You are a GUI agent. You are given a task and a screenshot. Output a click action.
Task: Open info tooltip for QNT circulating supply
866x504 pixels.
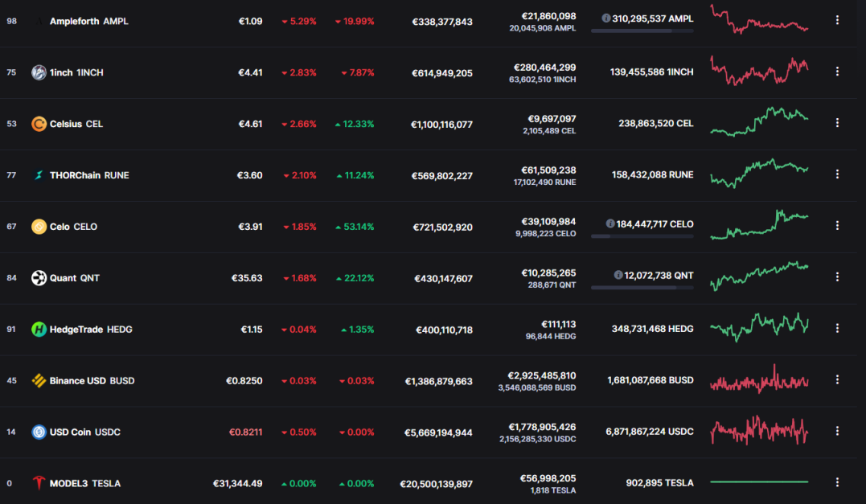point(618,275)
